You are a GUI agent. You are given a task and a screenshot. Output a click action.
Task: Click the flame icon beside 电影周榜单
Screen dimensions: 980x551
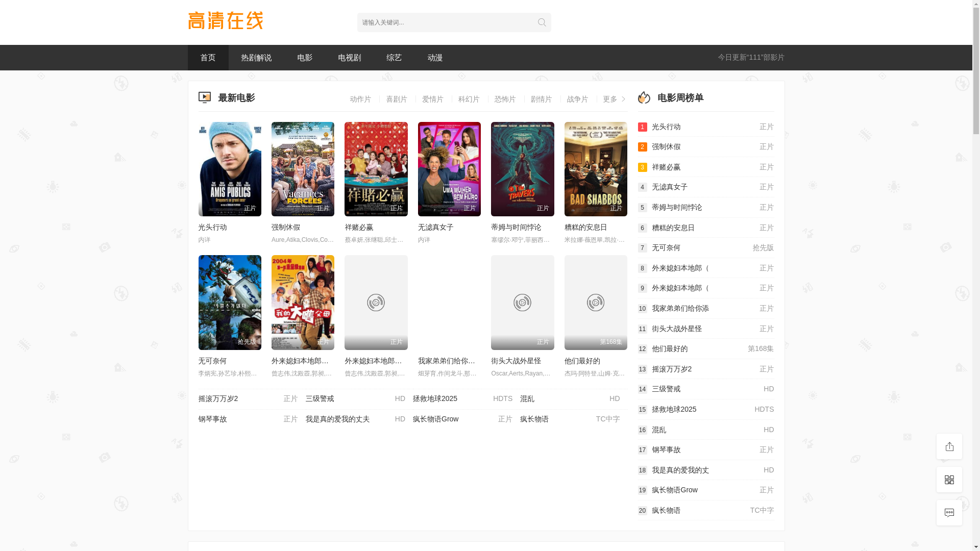pos(644,97)
